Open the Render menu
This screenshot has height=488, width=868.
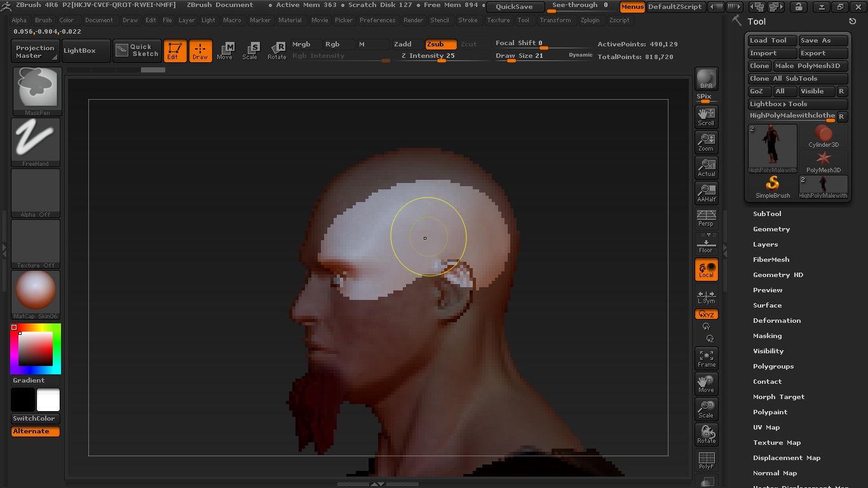coord(413,20)
